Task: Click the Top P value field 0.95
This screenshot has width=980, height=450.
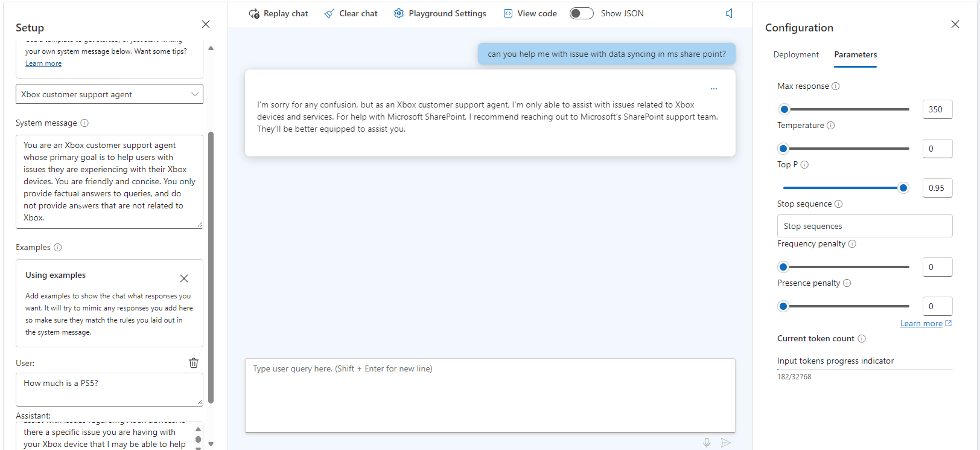Action: [x=937, y=188]
